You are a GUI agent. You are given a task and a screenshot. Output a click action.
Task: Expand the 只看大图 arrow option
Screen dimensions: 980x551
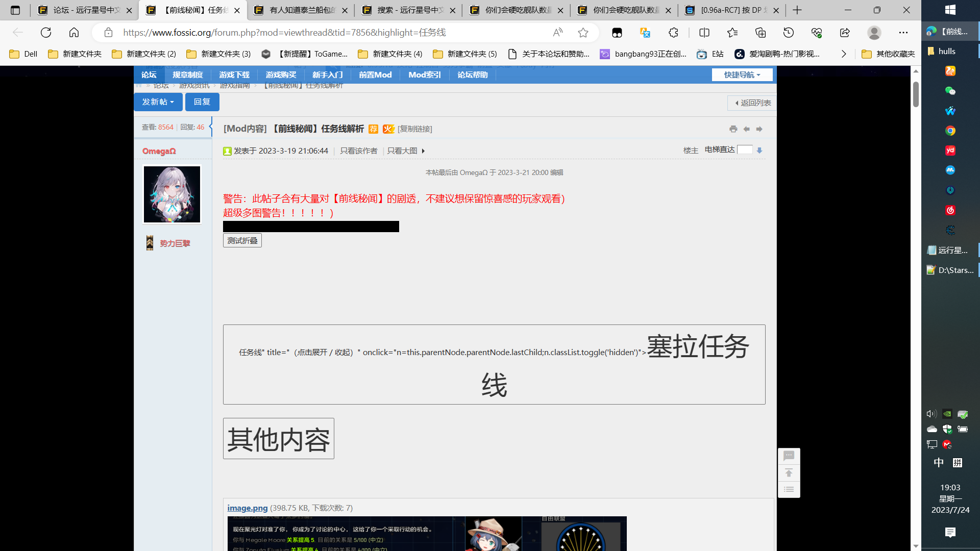coord(424,151)
